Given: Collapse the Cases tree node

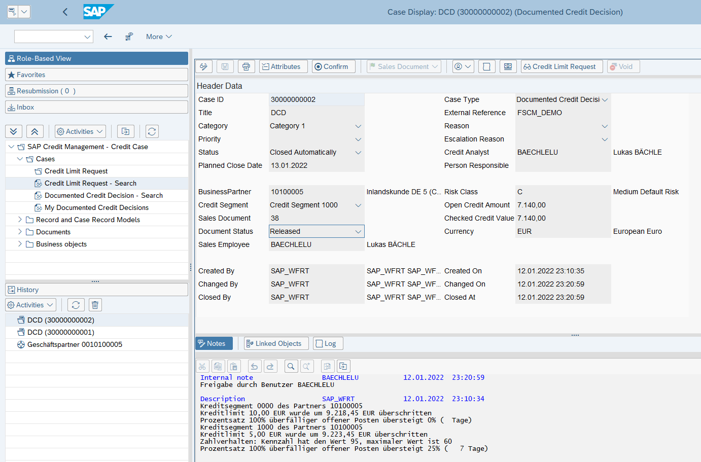Looking at the screenshot, I should (x=20, y=159).
